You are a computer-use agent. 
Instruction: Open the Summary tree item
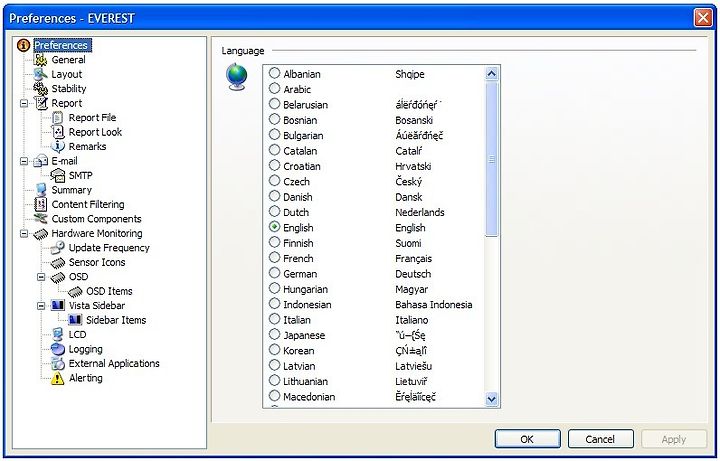coord(72,190)
